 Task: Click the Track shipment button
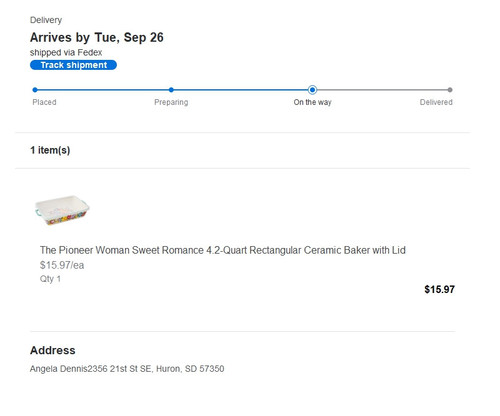pyautogui.click(x=73, y=65)
